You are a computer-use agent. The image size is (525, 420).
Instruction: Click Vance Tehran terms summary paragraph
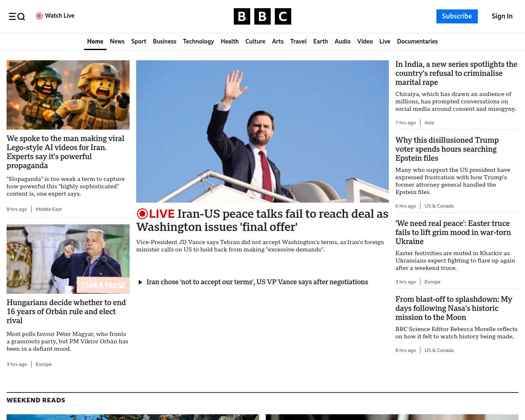[x=260, y=246]
